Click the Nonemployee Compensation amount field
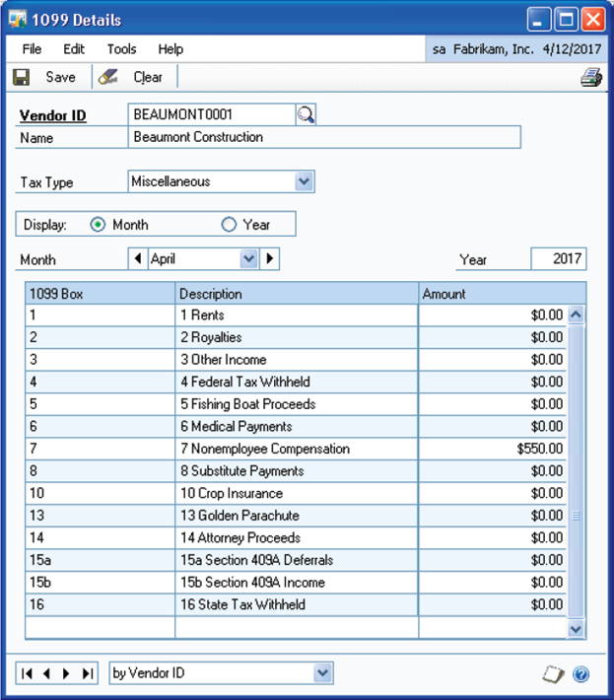 coord(493,449)
